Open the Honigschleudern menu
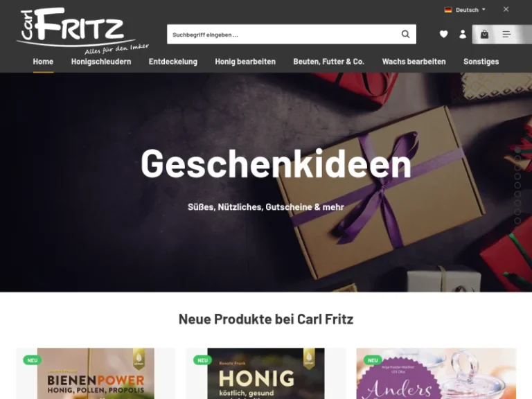 (101, 62)
